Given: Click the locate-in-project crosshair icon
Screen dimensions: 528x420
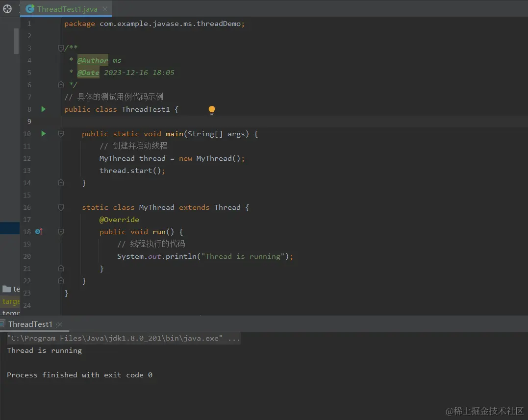Looking at the screenshot, I should pos(7,9).
